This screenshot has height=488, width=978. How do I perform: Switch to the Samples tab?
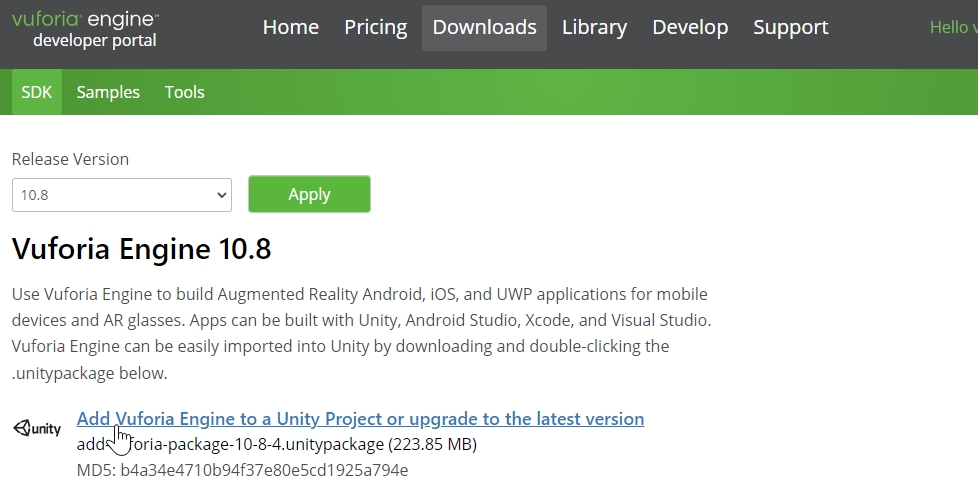(108, 92)
